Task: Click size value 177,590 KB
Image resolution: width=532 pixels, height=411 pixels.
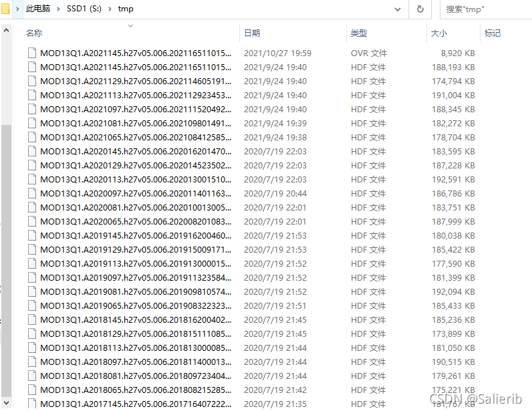Action: coord(453,264)
